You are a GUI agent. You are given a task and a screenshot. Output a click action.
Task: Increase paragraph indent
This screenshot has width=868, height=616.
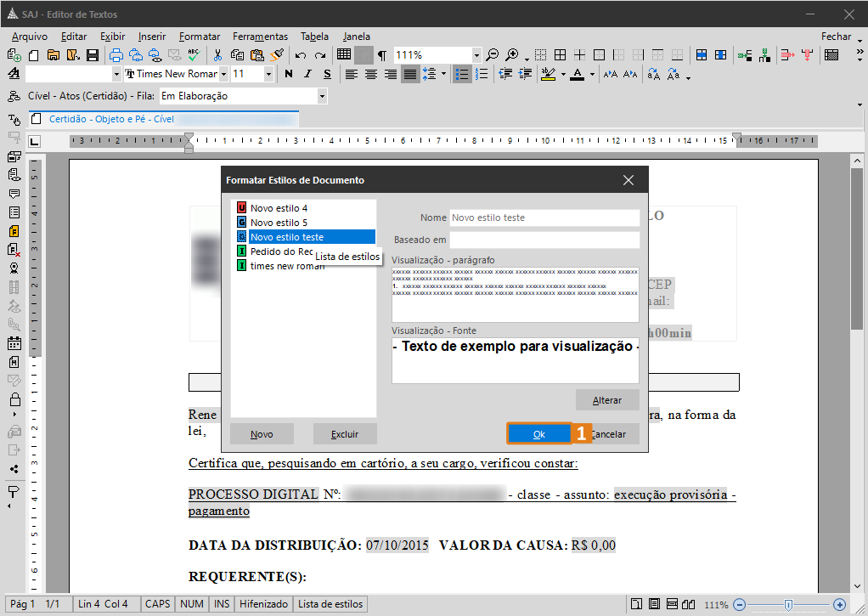tap(526, 74)
